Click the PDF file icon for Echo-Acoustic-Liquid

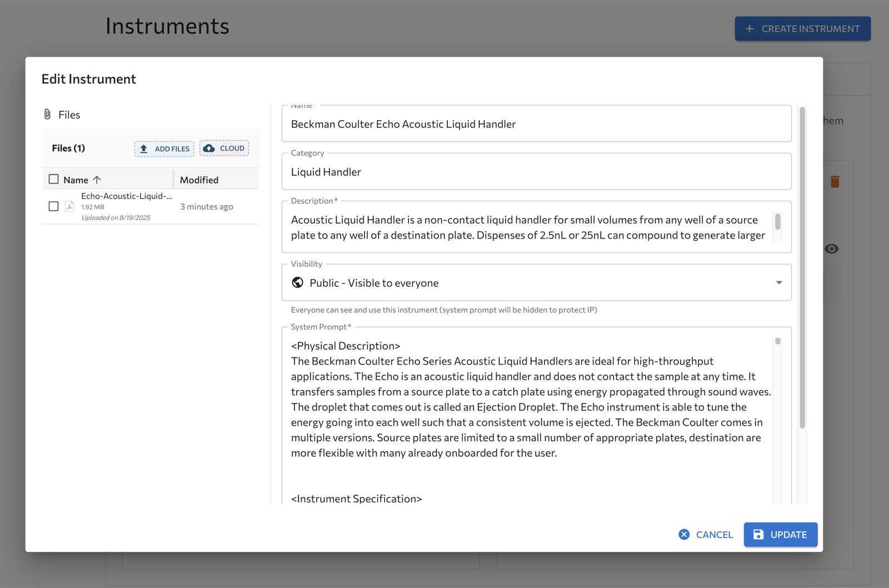pyautogui.click(x=69, y=206)
